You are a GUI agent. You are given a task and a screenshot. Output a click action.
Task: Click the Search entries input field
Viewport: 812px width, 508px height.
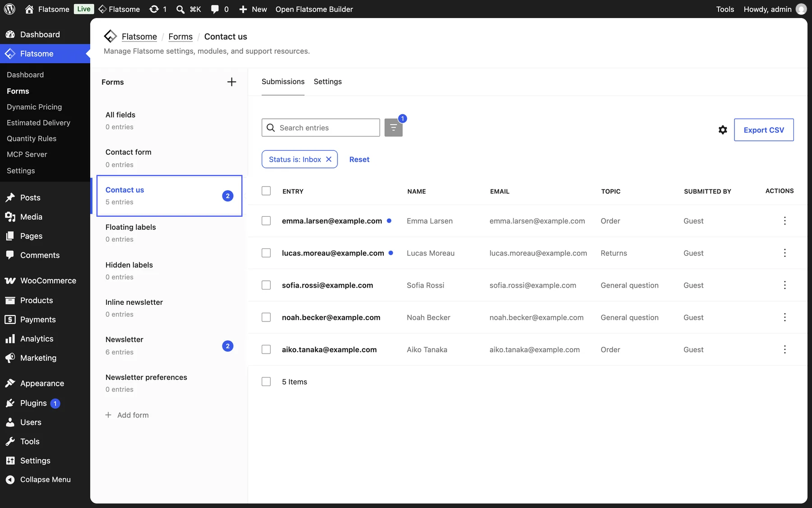point(321,128)
